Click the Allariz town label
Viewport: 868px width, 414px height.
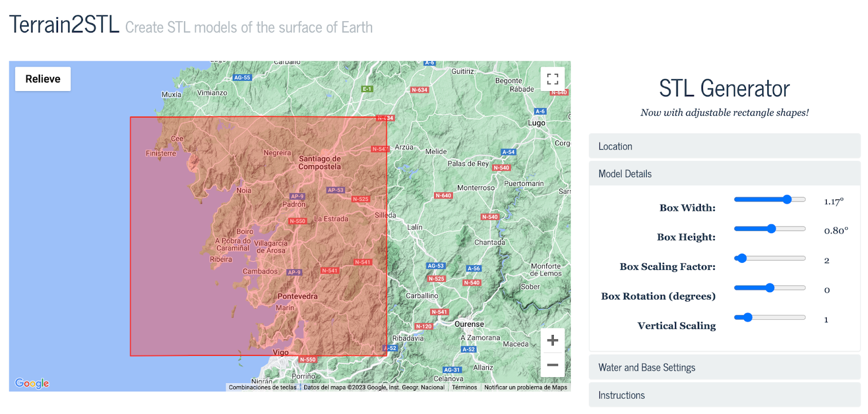pyautogui.click(x=483, y=367)
